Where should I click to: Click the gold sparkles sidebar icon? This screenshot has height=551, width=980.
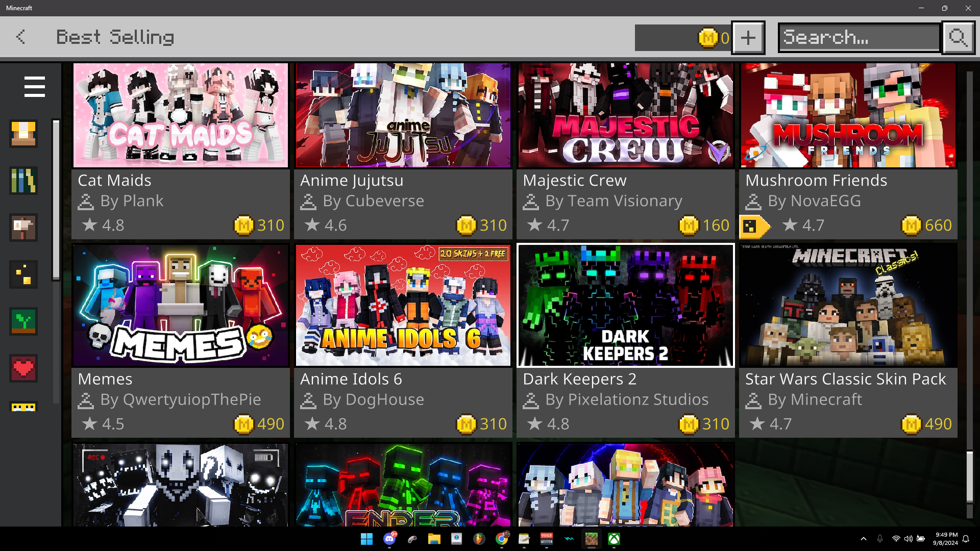[23, 274]
